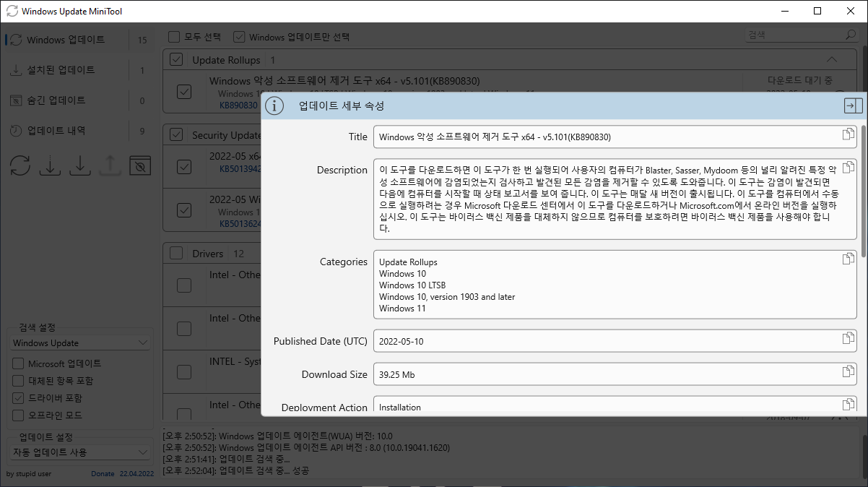Image resolution: width=868 pixels, height=487 pixels.
Task: Click the Windows Update MiniTool title bar icon
Action: (12, 12)
